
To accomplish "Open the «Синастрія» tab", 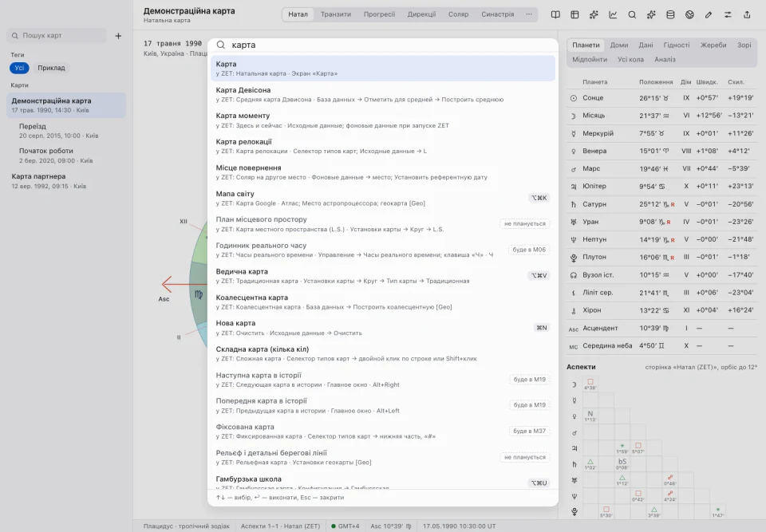I will click(497, 14).
